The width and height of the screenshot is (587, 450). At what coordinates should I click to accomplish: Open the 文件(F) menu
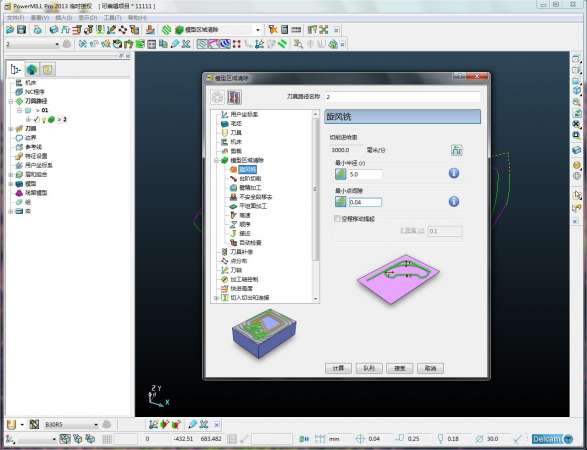click(15, 18)
